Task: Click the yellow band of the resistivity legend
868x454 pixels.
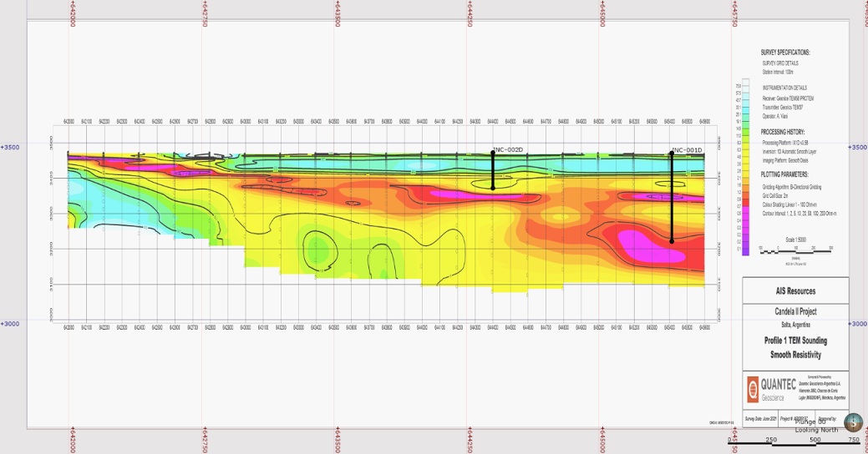Action: click(x=746, y=161)
